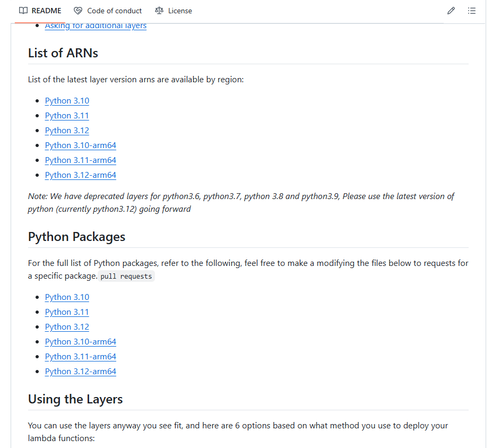Click the License scales icon

(159, 11)
